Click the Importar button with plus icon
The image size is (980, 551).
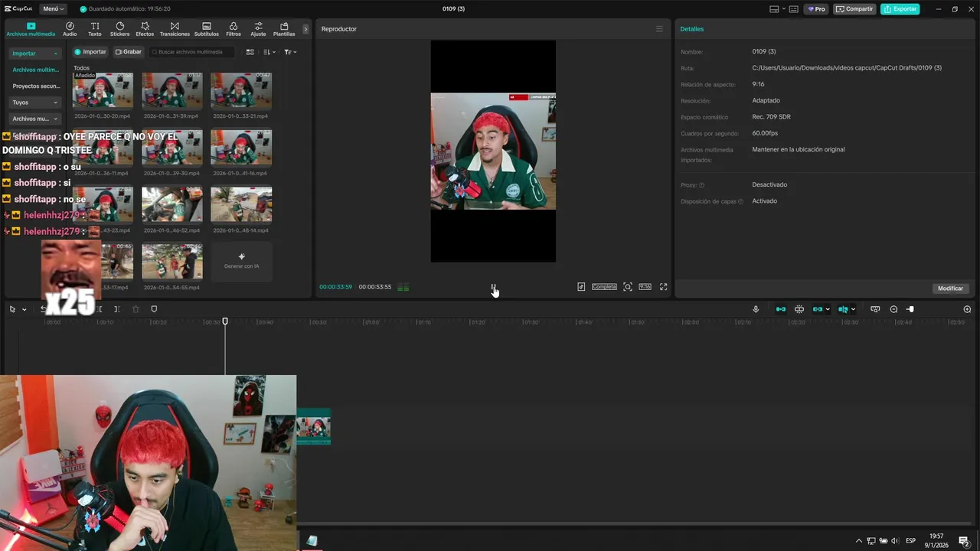pos(90,52)
